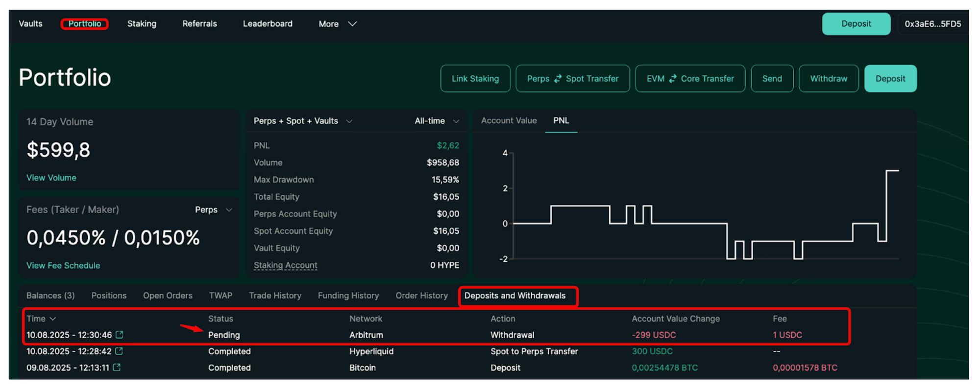Screen dimensions: 980x392
Task: Click the Withdraw button
Action: [x=828, y=79]
